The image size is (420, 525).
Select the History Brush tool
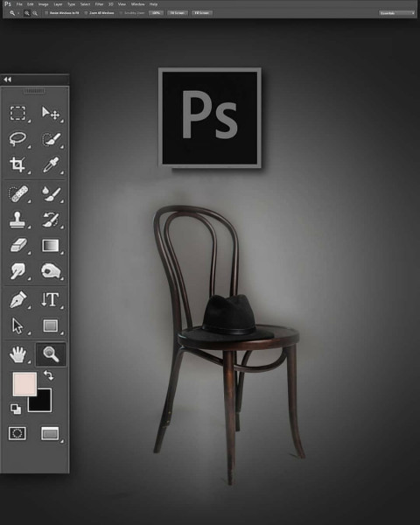pyautogui.click(x=51, y=220)
